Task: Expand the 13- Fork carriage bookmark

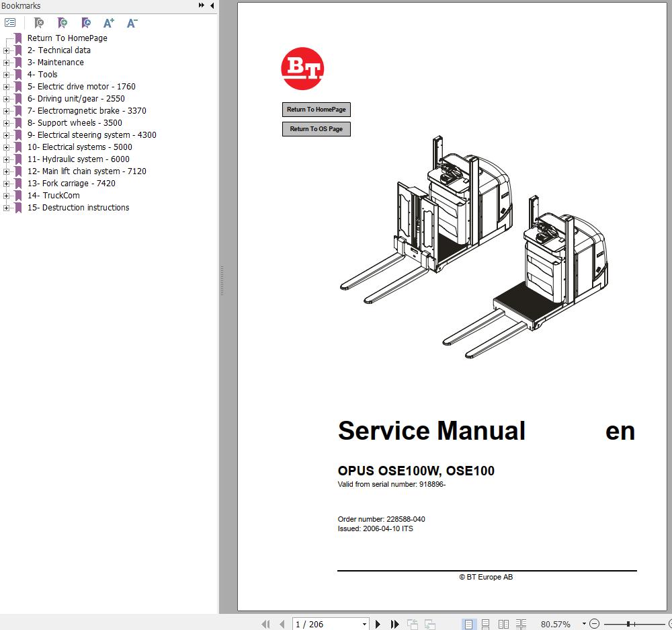Action: [x=6, y=184]
